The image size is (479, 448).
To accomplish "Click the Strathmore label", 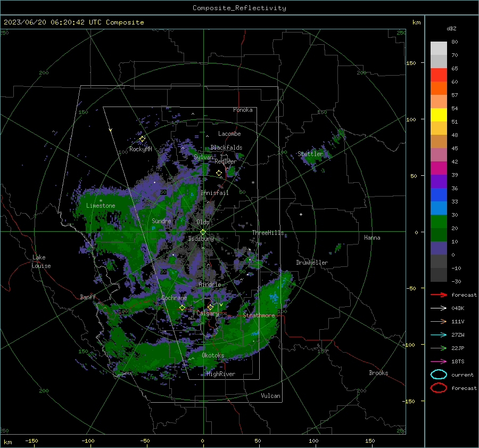I will (x=259, y=315).
